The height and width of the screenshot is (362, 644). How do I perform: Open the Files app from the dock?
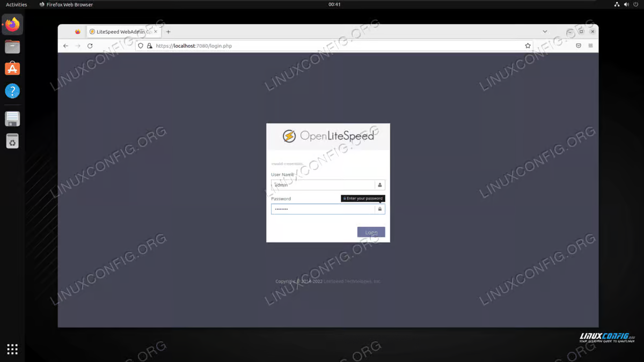12,47
